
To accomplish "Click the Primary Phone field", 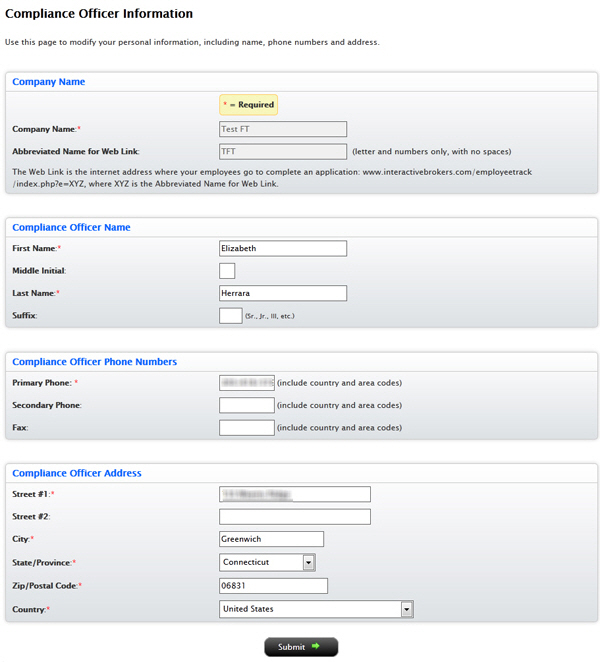I will (x=247, y=383).
